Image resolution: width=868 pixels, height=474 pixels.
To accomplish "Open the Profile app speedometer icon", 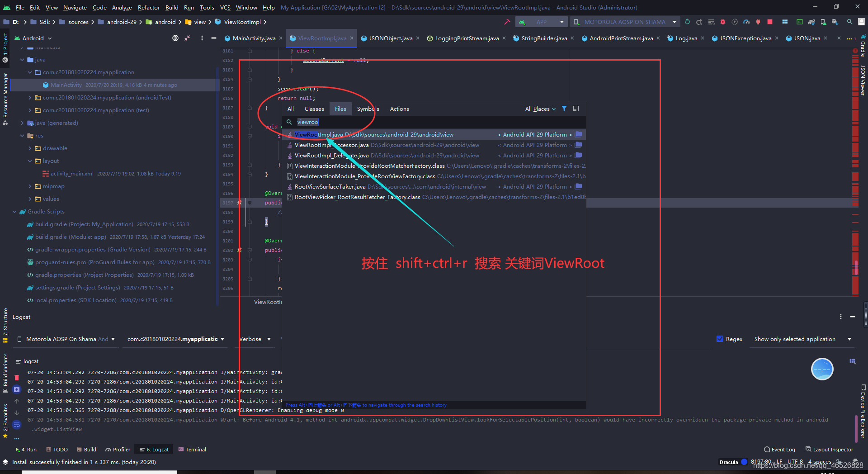I will click(x=746, y=22).
